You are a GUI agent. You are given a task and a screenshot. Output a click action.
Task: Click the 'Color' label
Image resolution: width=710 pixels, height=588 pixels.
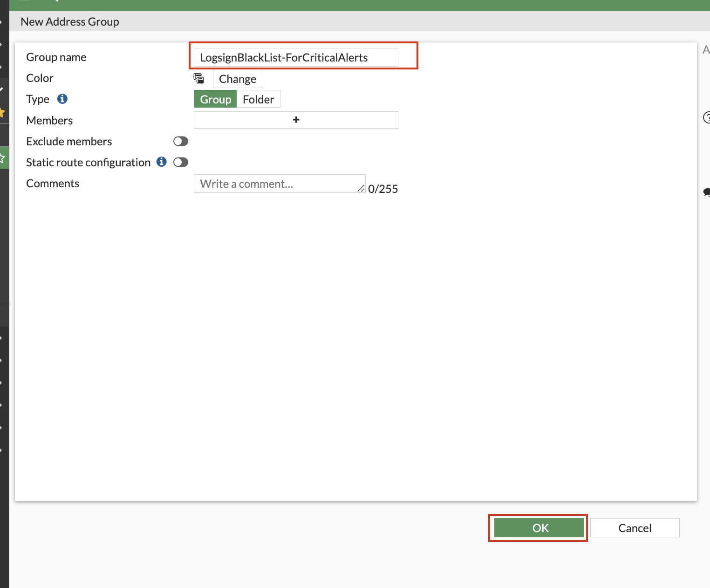40,78
